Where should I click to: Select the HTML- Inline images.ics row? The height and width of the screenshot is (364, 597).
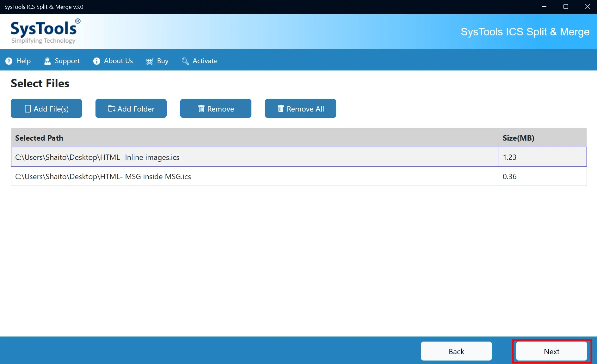point(299,157)
